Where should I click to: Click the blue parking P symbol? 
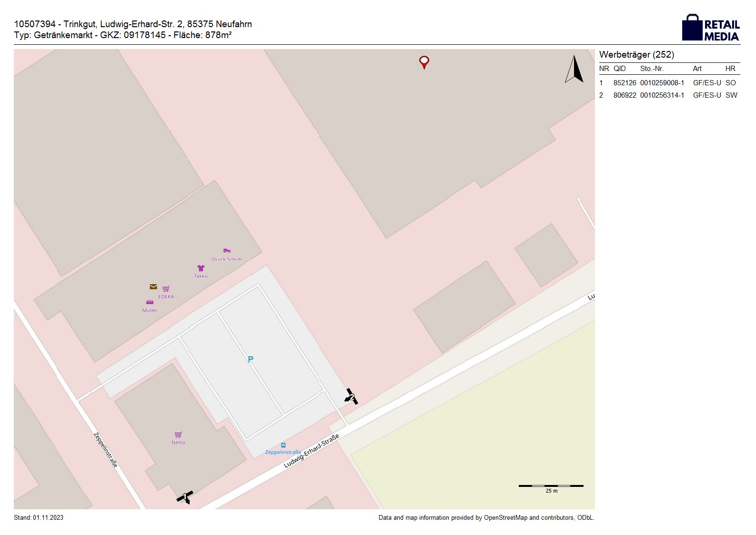coord(251,359)
